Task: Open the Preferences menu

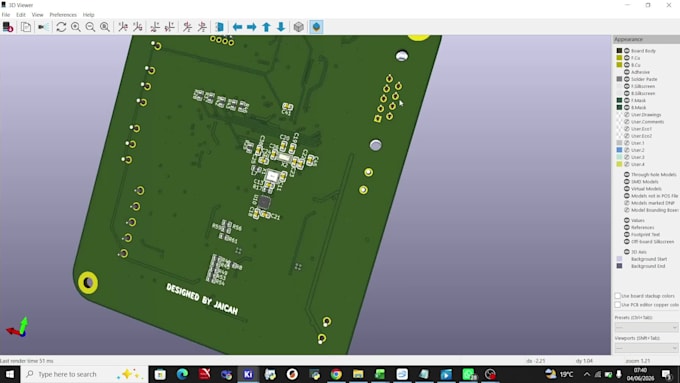Action: click(63, 15)
